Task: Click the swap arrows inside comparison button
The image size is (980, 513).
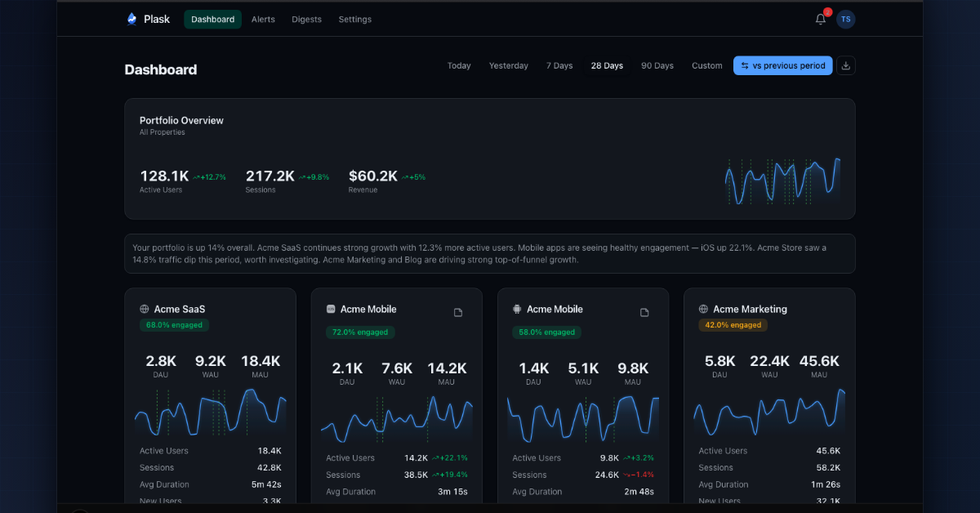Action: 744,65
